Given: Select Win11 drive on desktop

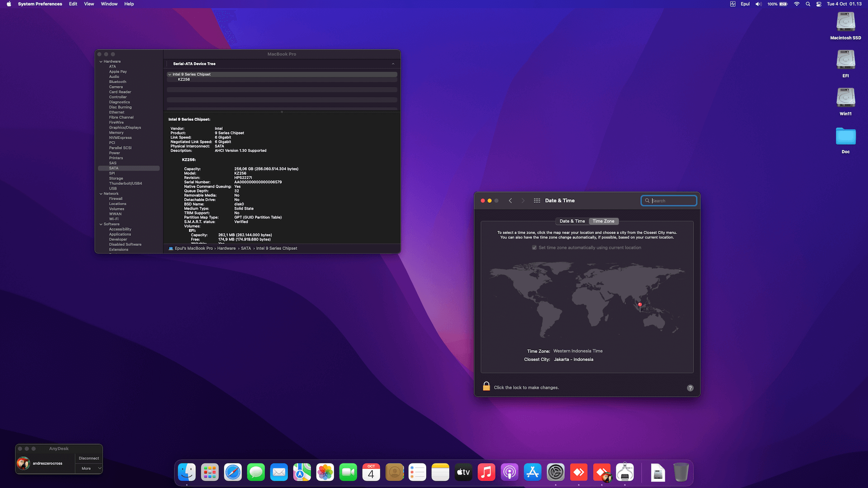Looking at the screenshot, I should (x=845, y=102).
